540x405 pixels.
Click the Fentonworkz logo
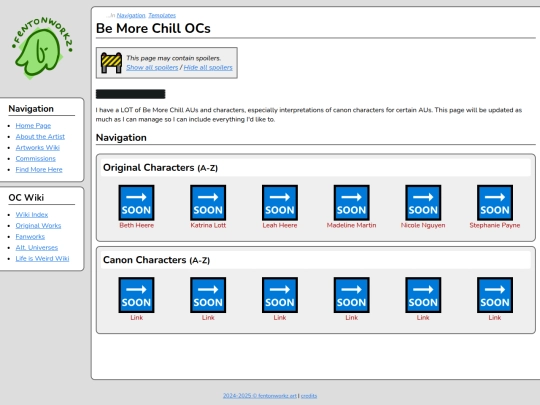pyautogui.click(x=42, y=48)
